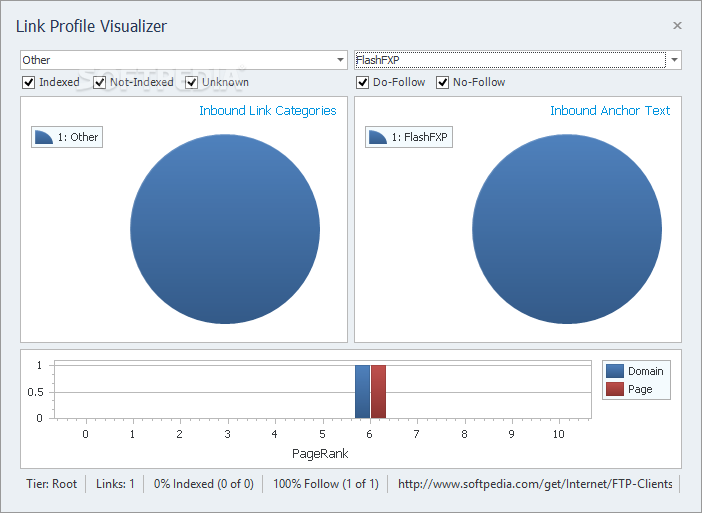Click the pie slice icon beside 1: FlashFXP
This screenshot has width=702, height=513.
pyautogui.click(x=378, y=137)
